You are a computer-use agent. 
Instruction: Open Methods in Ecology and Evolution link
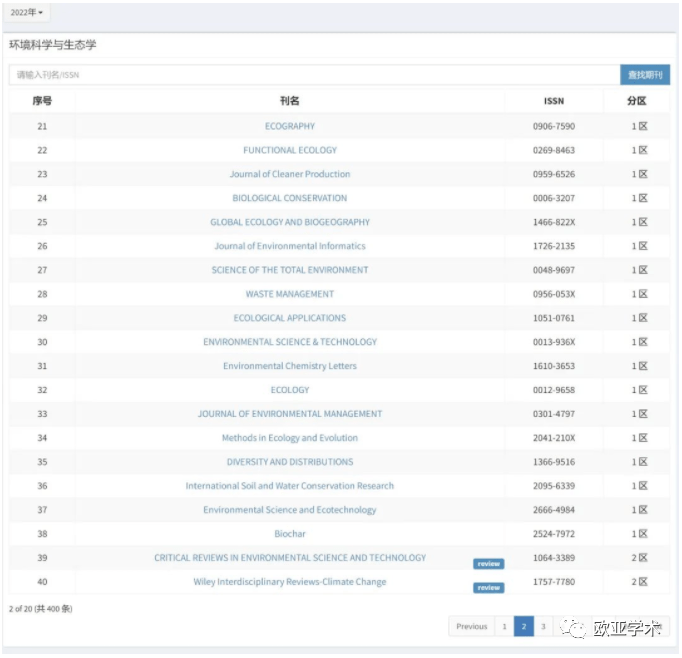click(290, 438)
